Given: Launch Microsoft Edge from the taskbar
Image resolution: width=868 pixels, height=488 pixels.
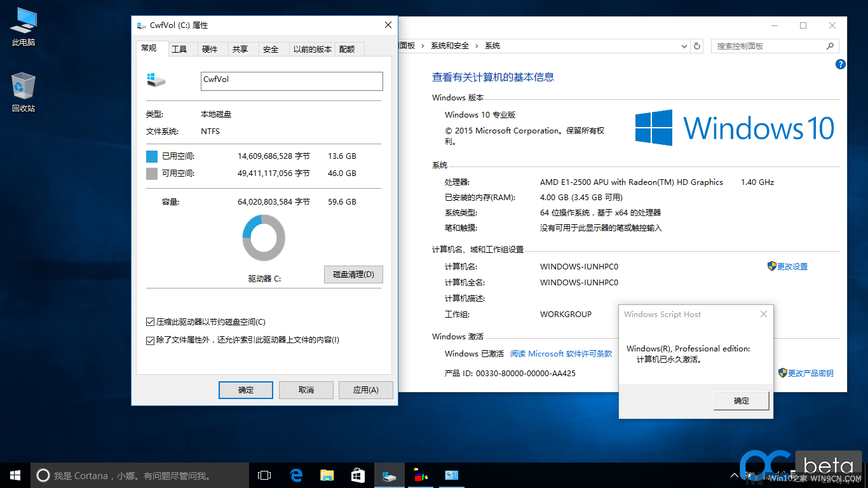Looking at the screenshot, I should click(x=296, y=475).
